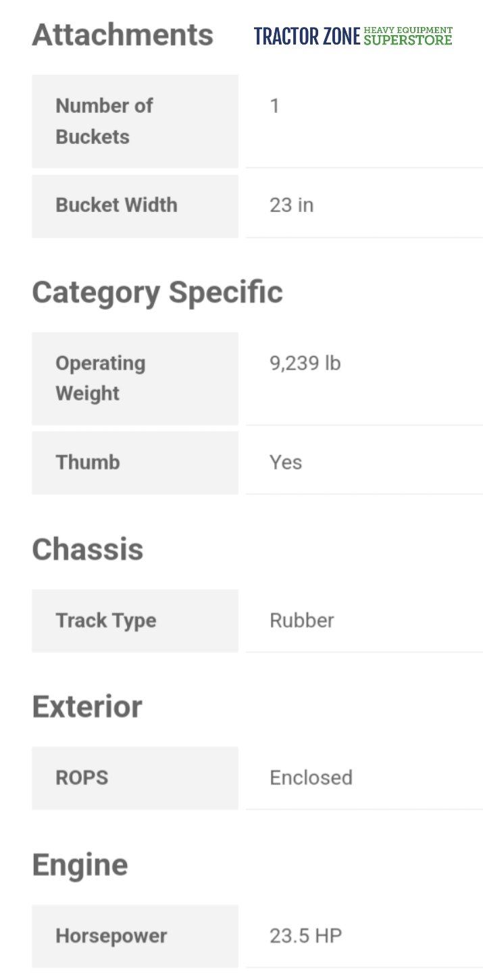Image resolution: width=483 pixels, height=980 pixels.
Task: Click the Bucket Width label cell
Action: 135,206
